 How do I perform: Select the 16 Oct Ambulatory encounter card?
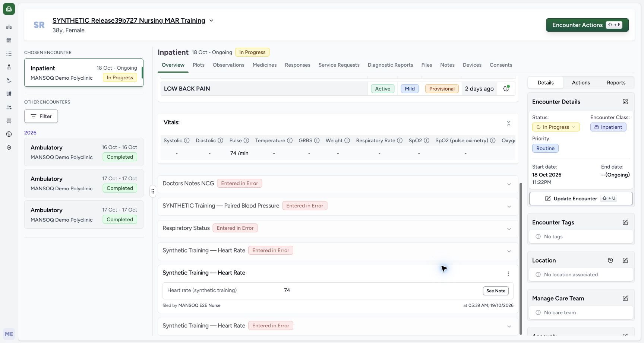(84, 152)
